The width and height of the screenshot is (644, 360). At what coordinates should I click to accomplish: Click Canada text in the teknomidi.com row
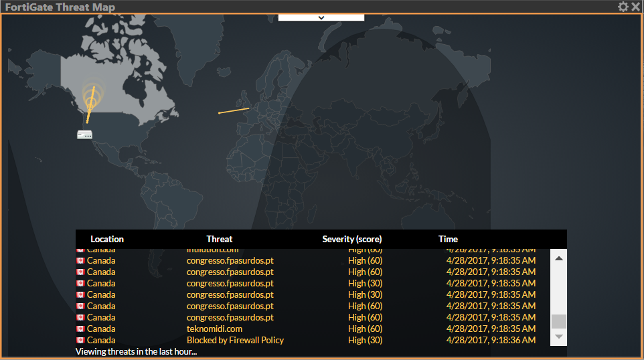pyautogui.click(x=101, y=329)
